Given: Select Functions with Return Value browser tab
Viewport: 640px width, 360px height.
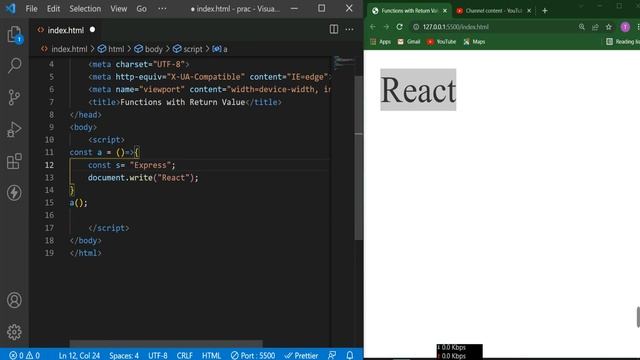Looking at the screenshot, I should (x=409, y=11).
